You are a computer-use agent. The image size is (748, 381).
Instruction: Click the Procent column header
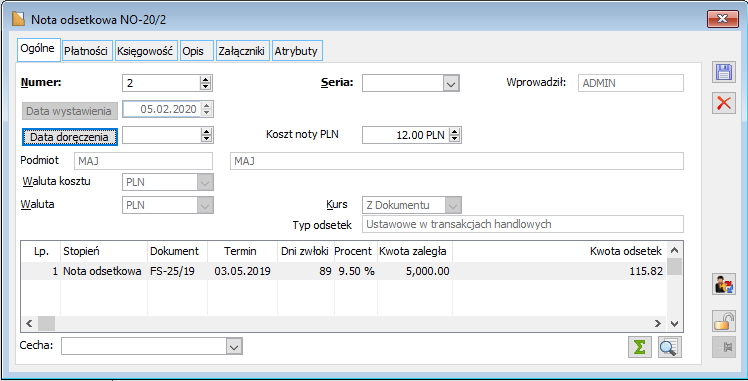(356, 251)
